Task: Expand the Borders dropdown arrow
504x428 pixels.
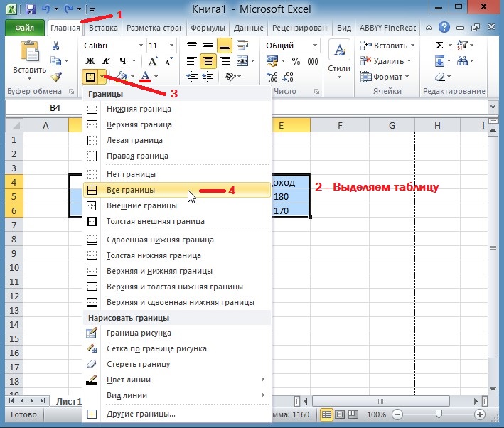Action: coord(102,77)
